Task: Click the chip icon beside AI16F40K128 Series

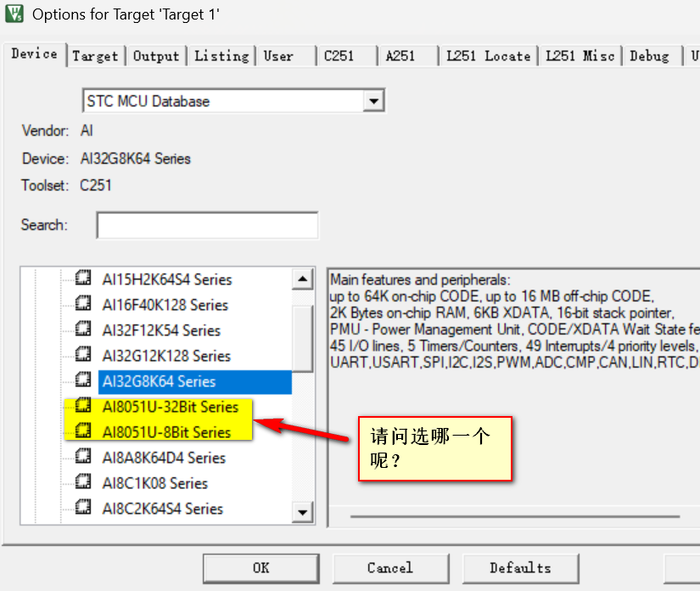Action: (83, 304)
